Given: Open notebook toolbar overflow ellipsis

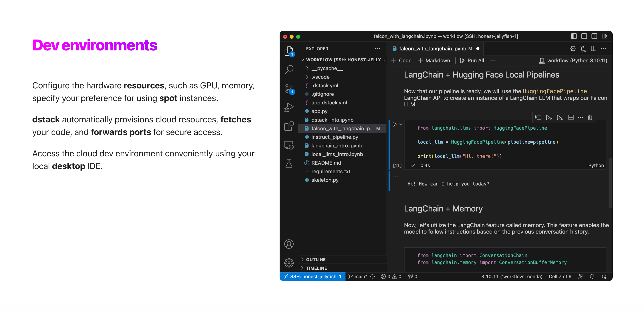Looking at the screenshot, I should tap(493, 60).
